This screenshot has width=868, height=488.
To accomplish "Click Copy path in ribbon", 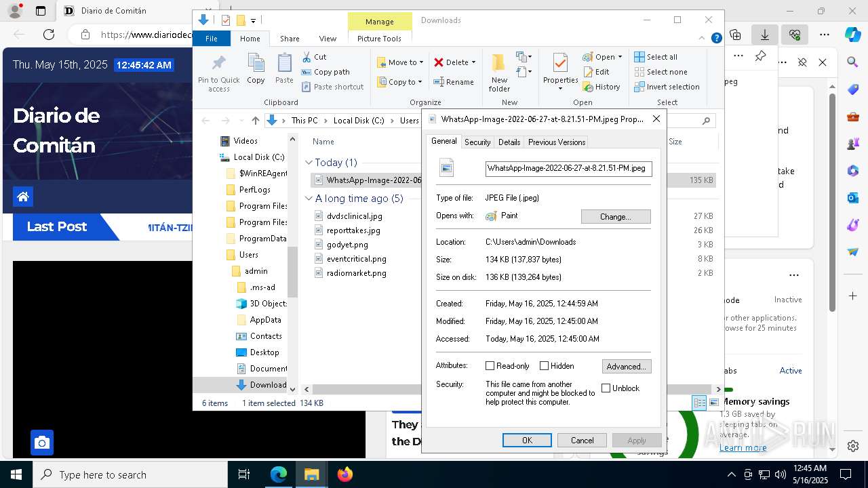I will tap(325, 72).
